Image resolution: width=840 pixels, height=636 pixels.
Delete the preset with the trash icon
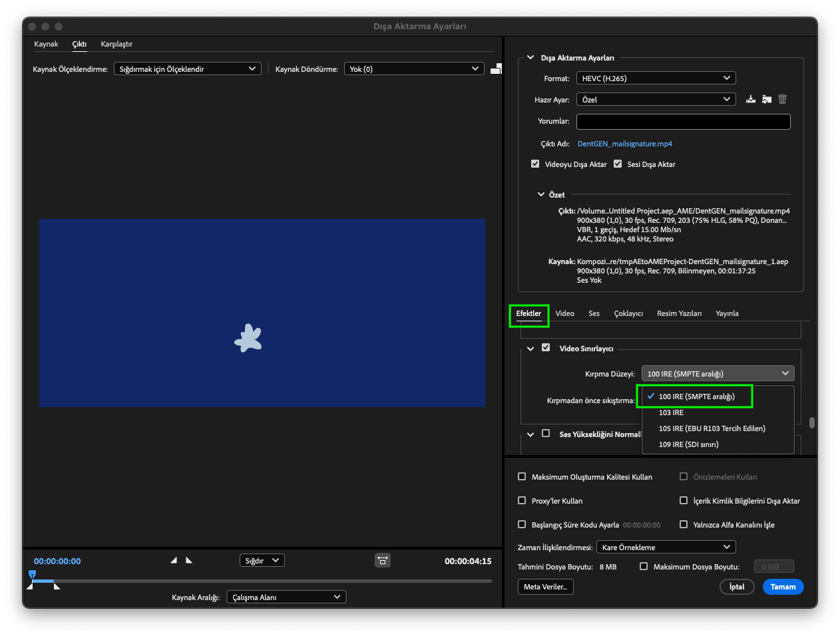[783, 99]
